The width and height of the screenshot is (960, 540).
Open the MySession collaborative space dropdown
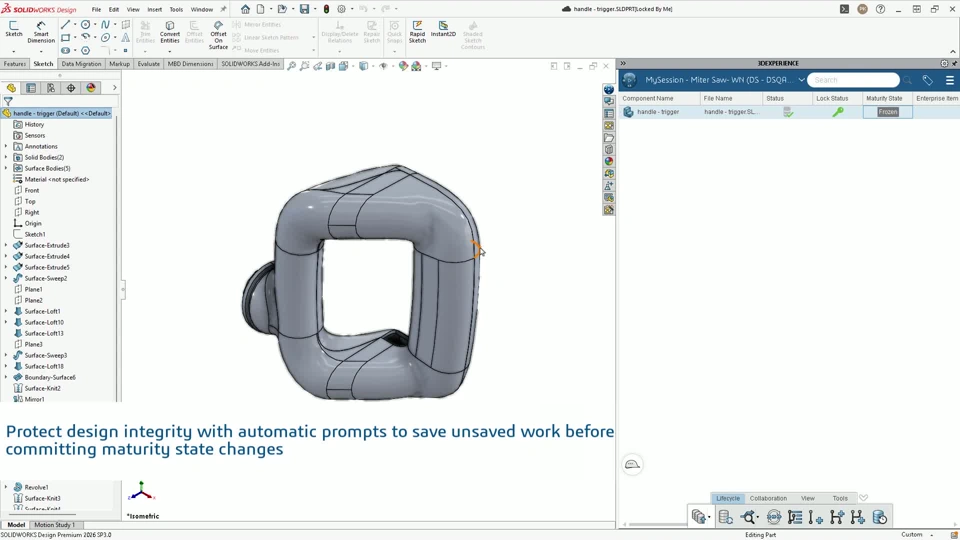click(x=801, y=80)
